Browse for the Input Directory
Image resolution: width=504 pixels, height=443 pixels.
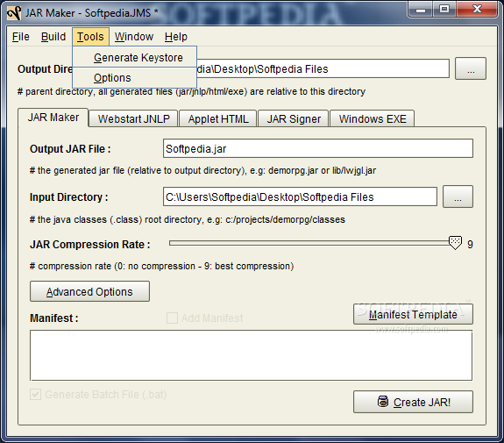458,196
